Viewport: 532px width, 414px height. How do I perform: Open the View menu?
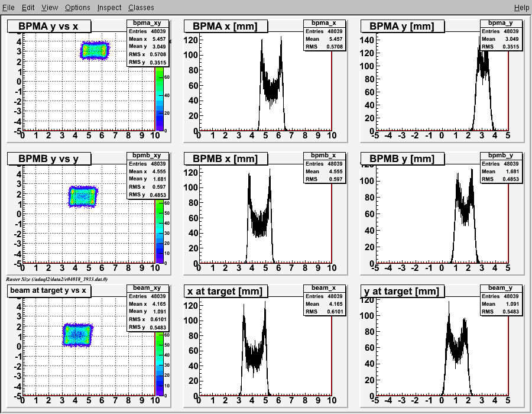pyautogui.click(x=50, y=8)
